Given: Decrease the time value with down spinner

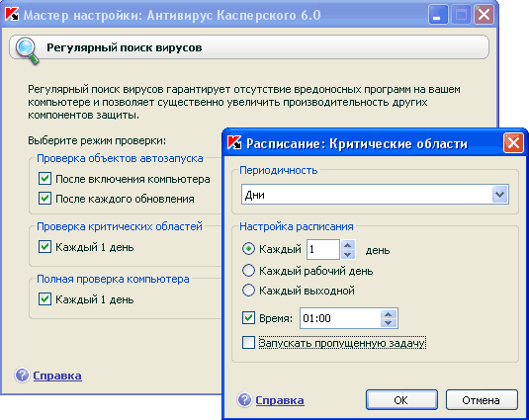Looking at the screenshot, I should [389, 323].
